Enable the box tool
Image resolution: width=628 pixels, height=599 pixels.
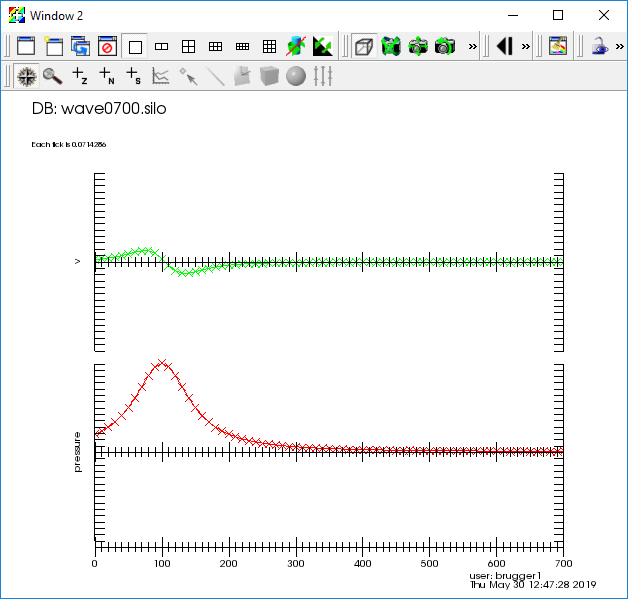tap(269, 76)
